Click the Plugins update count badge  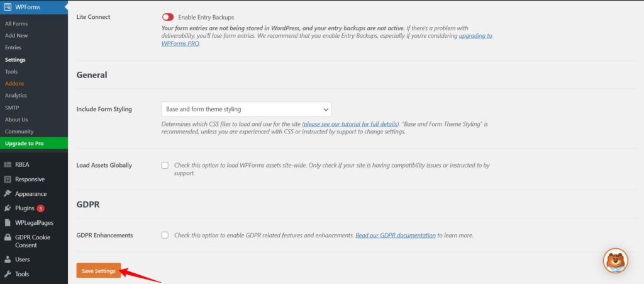[40, 208]
